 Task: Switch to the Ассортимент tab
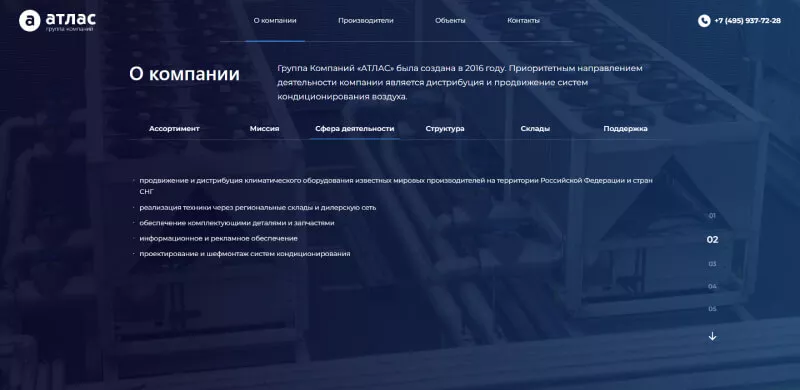(x=174, y=129)
